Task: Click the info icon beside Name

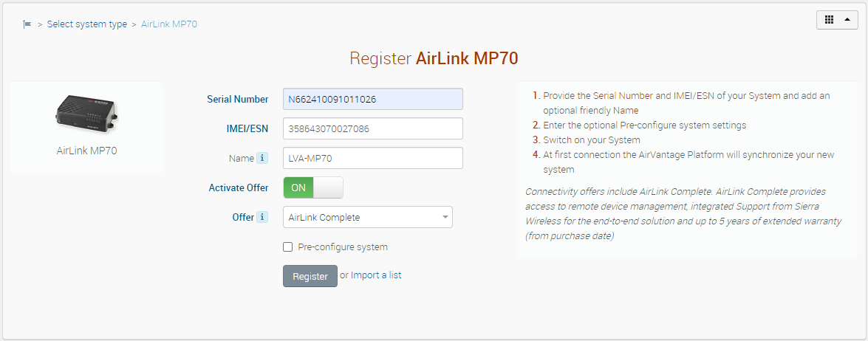Action: pos(262,158)
